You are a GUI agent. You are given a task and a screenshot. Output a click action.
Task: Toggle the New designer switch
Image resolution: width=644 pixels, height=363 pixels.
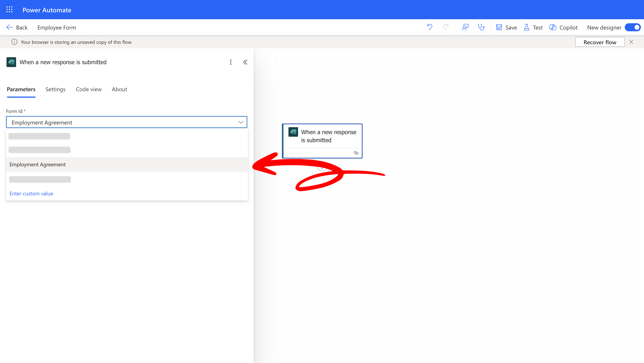click(x=633, y=27)
